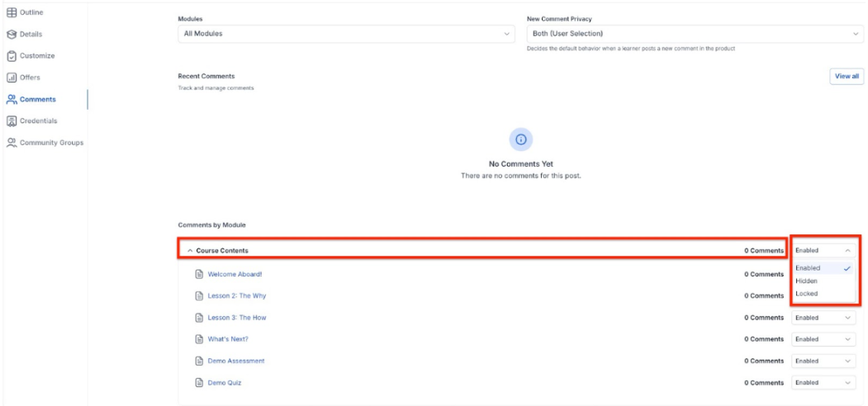The image size is (868, 406).
Task: Open the comment status dropdown for What's Next?
Action: click(x=823, y=339)
